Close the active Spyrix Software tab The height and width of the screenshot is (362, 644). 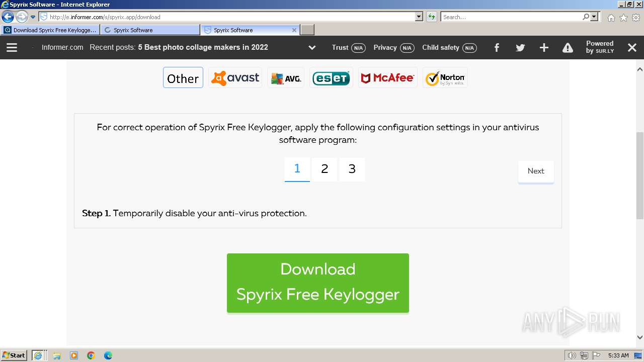point(294,30)
